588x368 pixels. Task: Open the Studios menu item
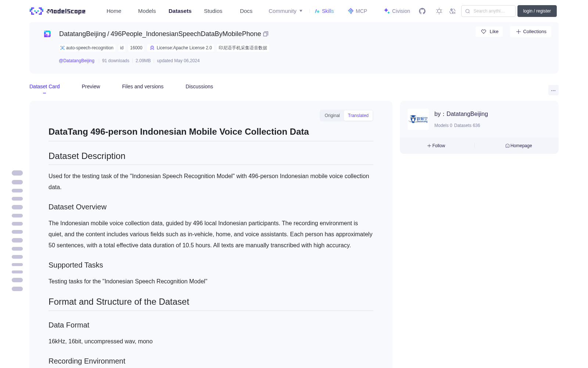213,11
